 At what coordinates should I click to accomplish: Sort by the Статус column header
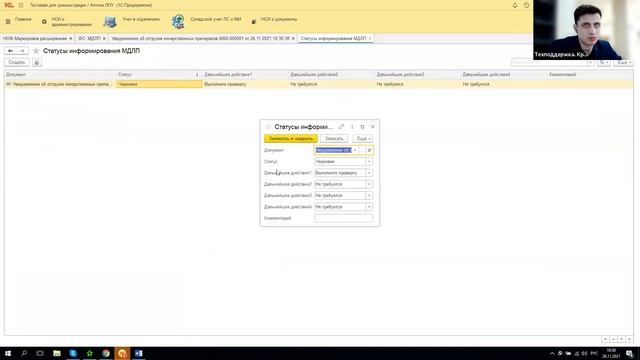[x=159, y=75]
